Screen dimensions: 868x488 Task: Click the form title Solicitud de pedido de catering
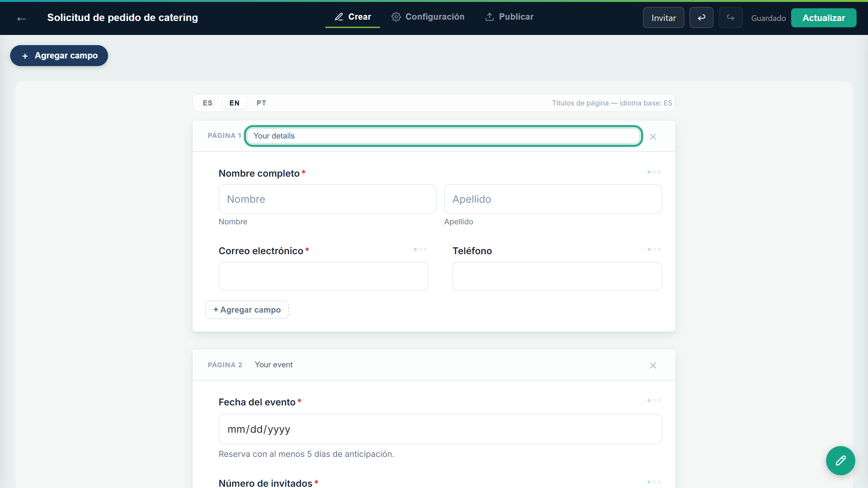pyautogui.click(x=122, y=17)
